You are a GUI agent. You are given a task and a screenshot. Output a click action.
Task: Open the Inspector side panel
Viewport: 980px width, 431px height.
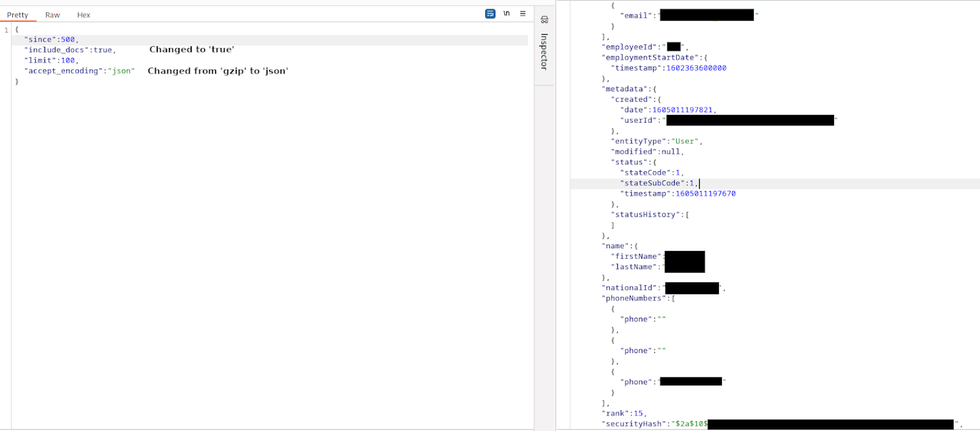tap(544, 51)
